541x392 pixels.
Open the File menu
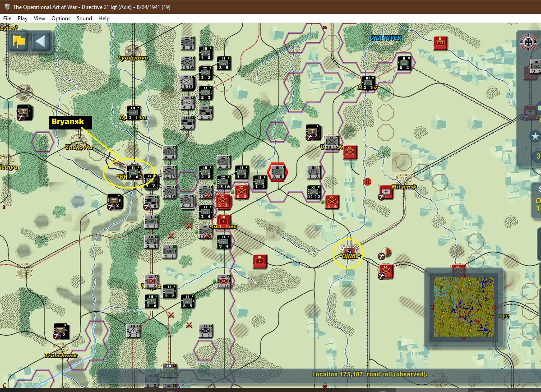7,18
